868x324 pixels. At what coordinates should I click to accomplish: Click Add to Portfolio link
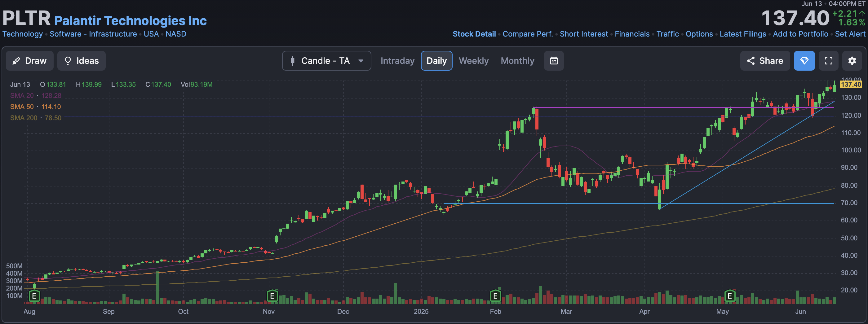pos(800,34)
